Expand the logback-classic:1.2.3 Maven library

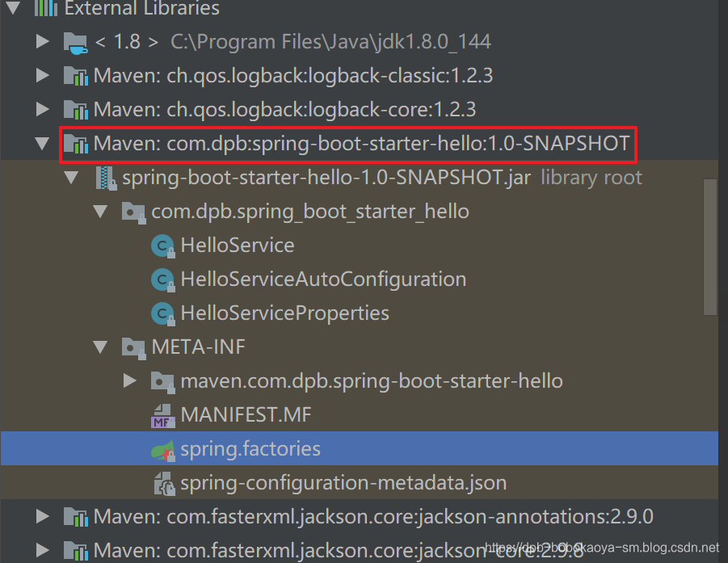tap(43, 75)
